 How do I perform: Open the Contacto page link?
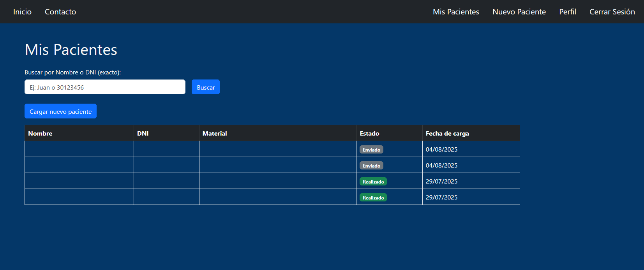point(60,12)
